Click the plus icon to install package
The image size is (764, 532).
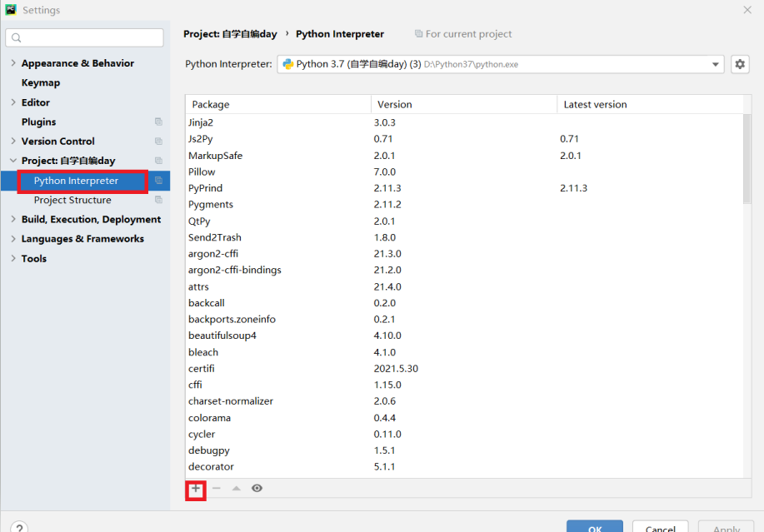pyautogui.click(x=196, y=489)
